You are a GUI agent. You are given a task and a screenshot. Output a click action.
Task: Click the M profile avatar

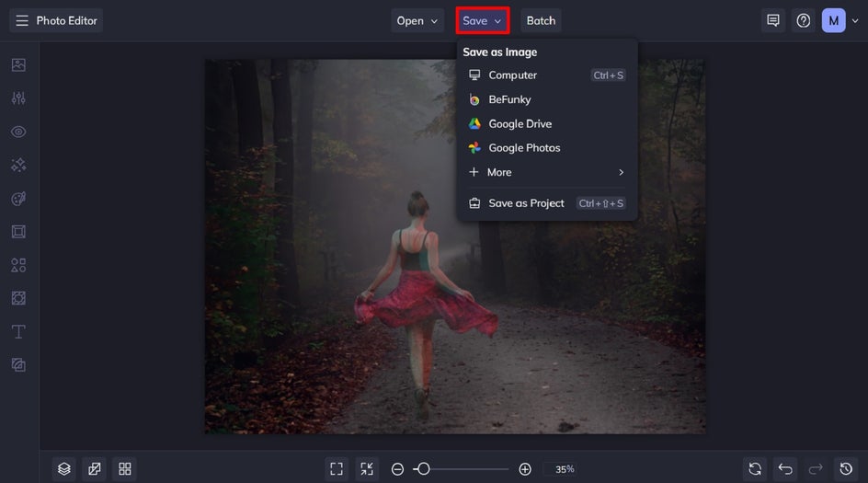[834, 20]
